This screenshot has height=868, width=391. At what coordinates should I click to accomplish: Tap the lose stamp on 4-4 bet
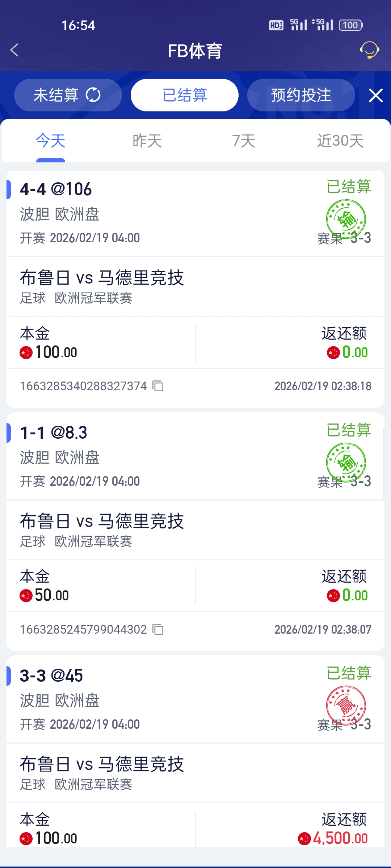click(x=346, y=219)
